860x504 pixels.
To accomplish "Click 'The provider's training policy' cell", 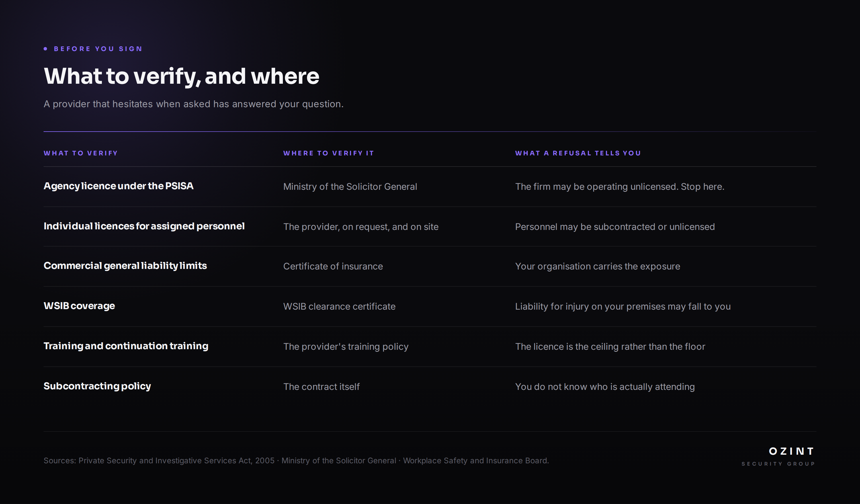I will click(x=346, y=347).
